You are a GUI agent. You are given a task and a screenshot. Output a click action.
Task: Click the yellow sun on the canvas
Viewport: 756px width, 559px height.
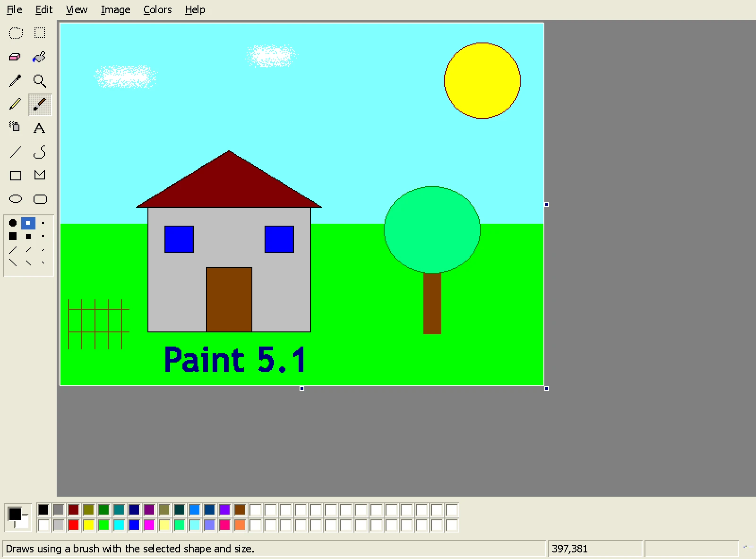pos(482,81)
